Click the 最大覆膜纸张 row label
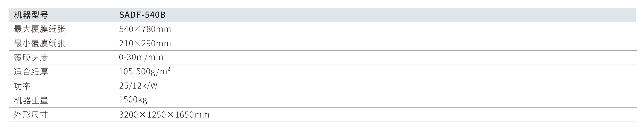 coord(39,29)
